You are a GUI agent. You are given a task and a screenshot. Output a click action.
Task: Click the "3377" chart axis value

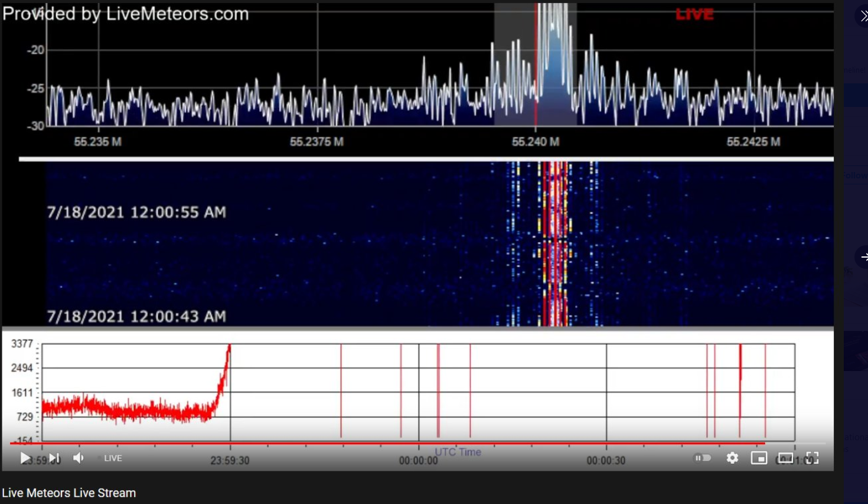coord(22,344)
